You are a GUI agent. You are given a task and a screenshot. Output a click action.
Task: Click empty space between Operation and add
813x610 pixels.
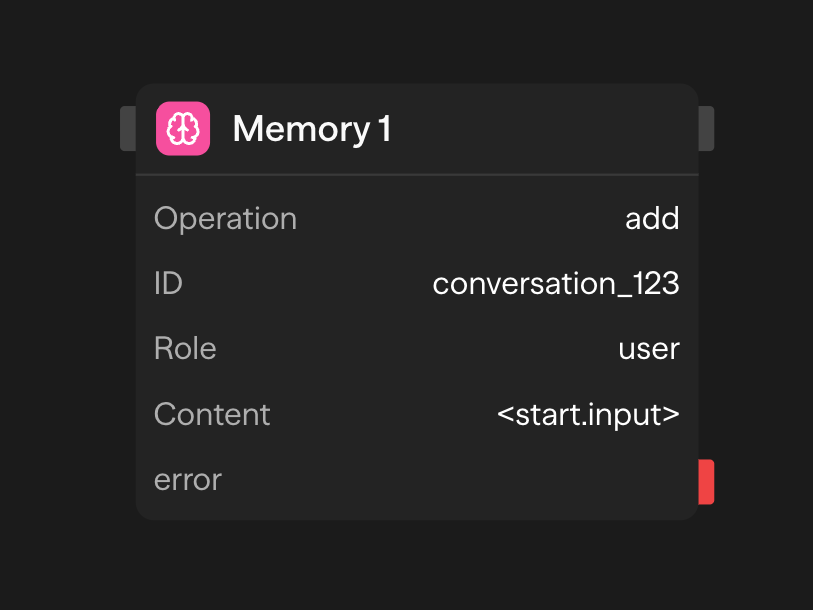tap(460, 219)
